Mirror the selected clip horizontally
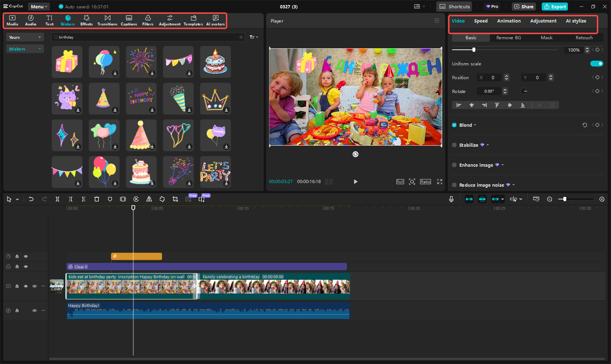 (x=149, y=199)
